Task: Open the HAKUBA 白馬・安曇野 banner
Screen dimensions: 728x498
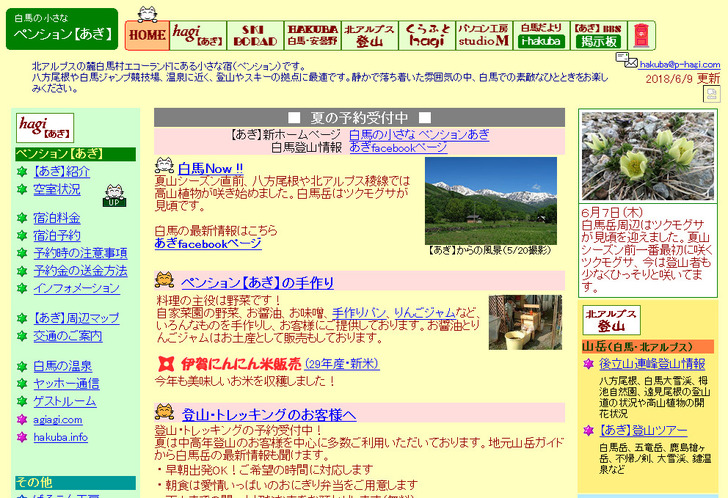Action: 312,35
